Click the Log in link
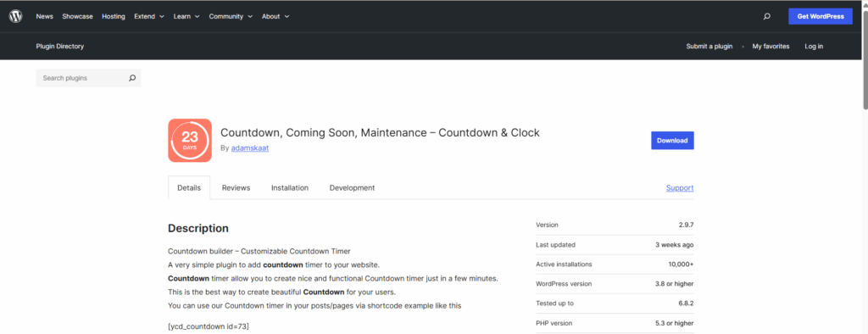 [814, 47]
